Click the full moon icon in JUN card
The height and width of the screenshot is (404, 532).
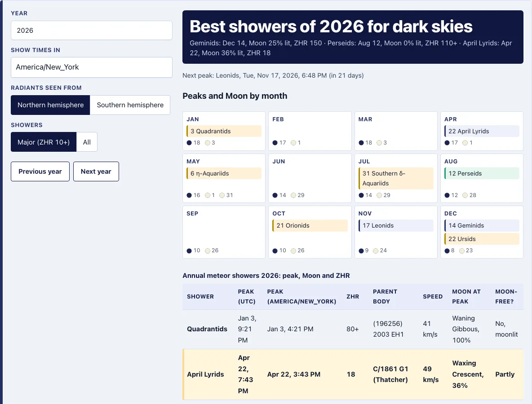(293, 195)
